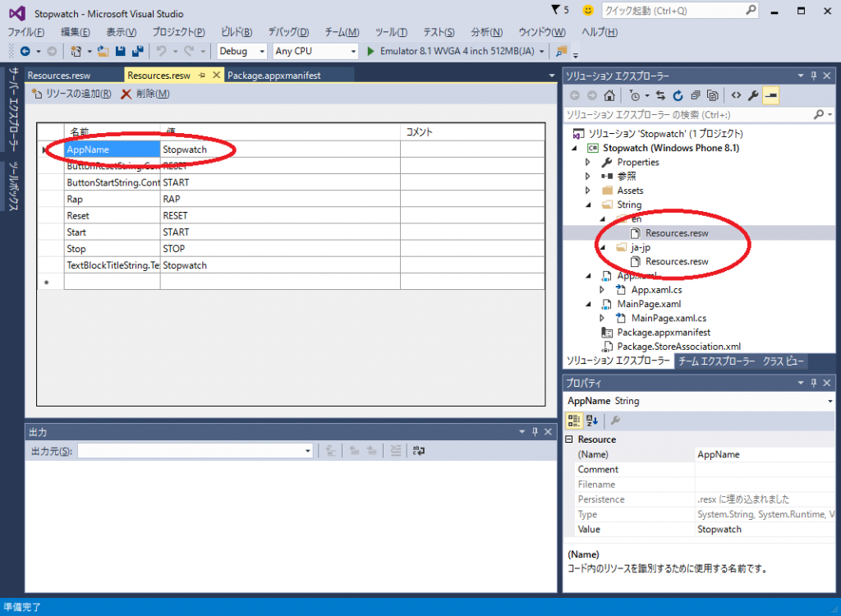Click the Save All toolbar icon
The image size is (841, 616).
(x=138, y=51)
